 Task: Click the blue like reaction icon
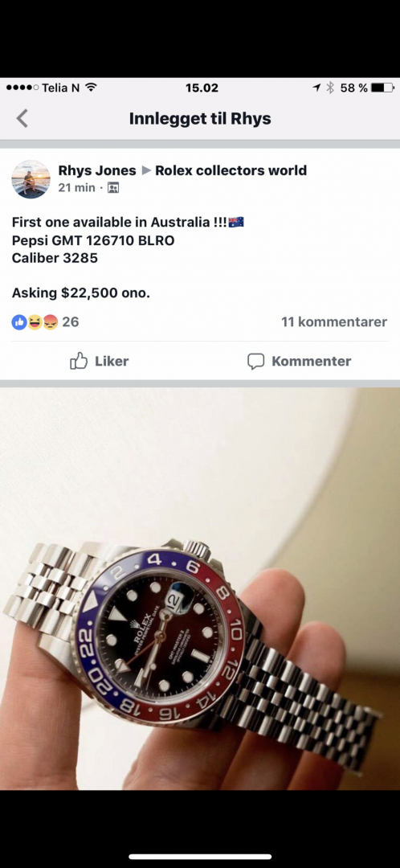tap(19, 321)
